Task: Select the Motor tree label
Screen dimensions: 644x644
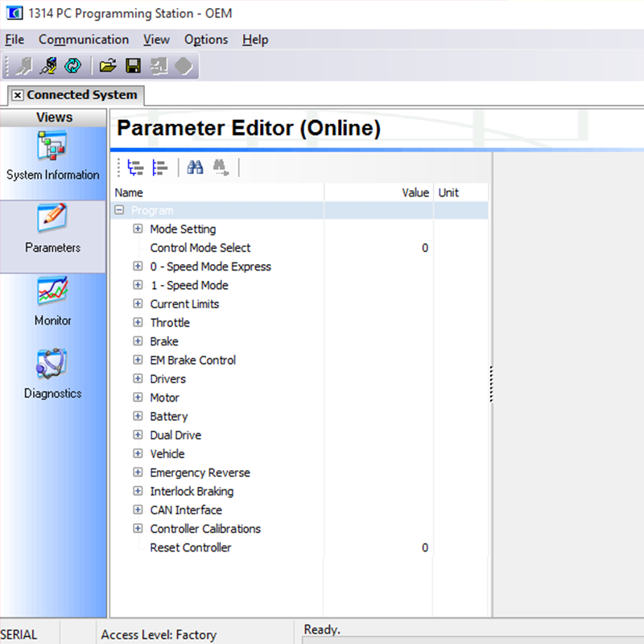Action: pyautogui.click(x=164, y=398)
